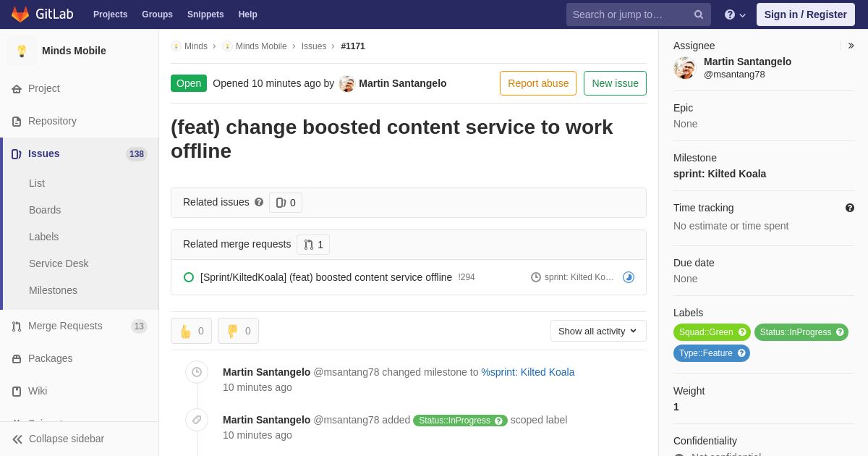868x456 pixels.
Task: Give a thumbs down reaction
Action: coord(238,331)
